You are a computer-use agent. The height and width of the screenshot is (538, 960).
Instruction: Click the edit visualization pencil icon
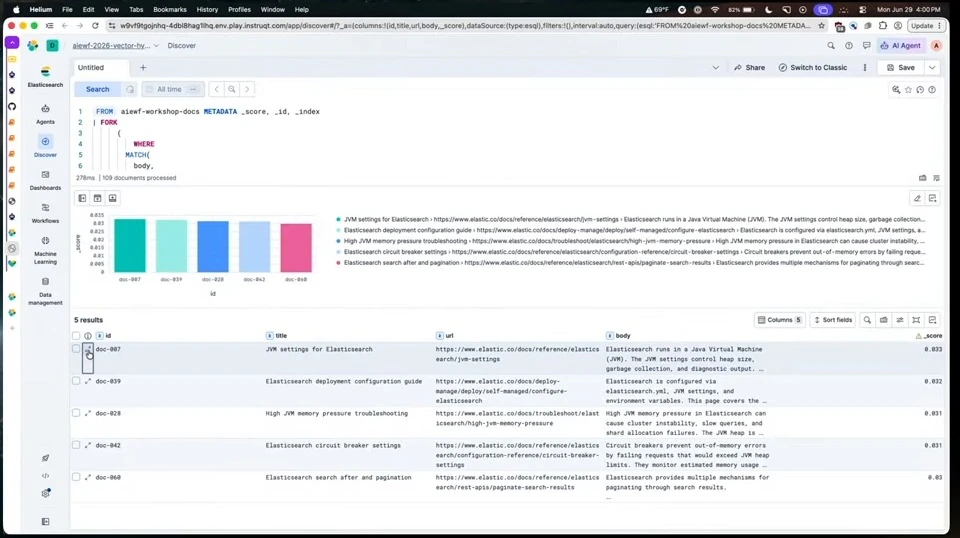[x=917, y=198]
